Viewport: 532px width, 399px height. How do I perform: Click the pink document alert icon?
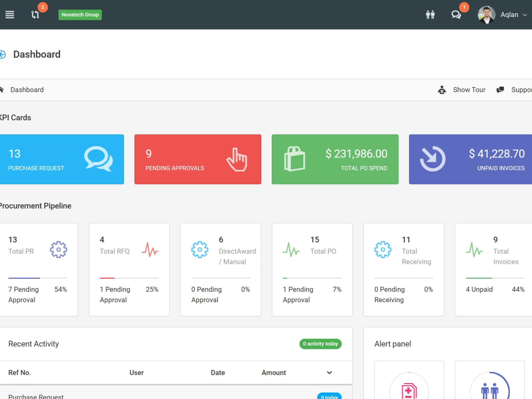tap(409, 390)
